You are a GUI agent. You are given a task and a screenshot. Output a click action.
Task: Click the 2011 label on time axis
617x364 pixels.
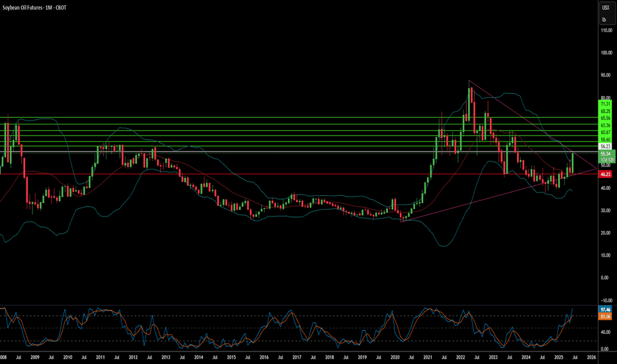[x=101, y=357]
